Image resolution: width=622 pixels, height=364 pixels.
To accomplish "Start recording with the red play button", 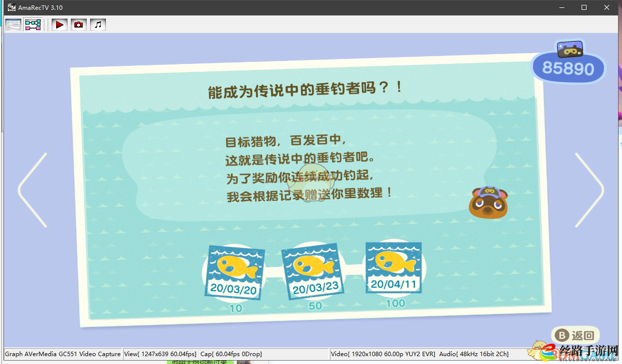I will [x=60, y=25].
